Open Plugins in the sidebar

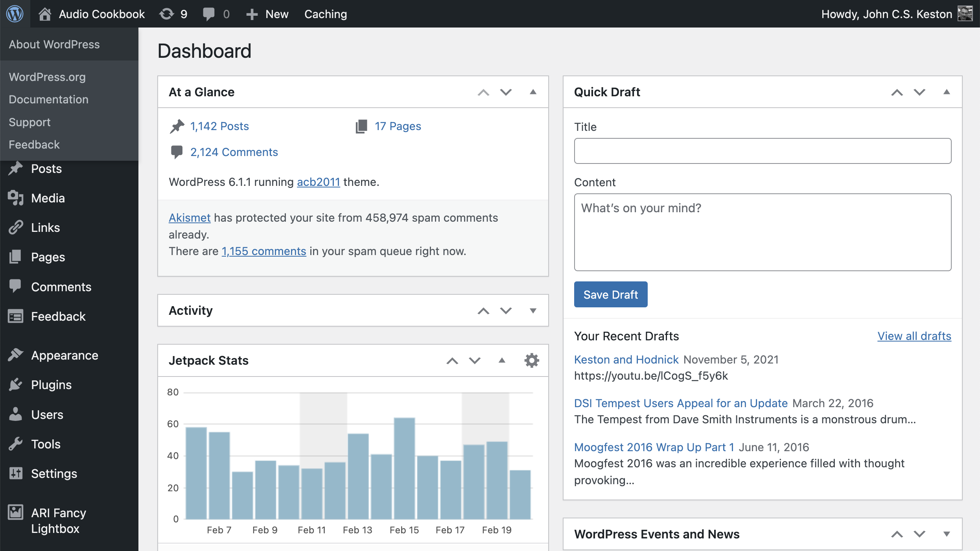(51, 385)
